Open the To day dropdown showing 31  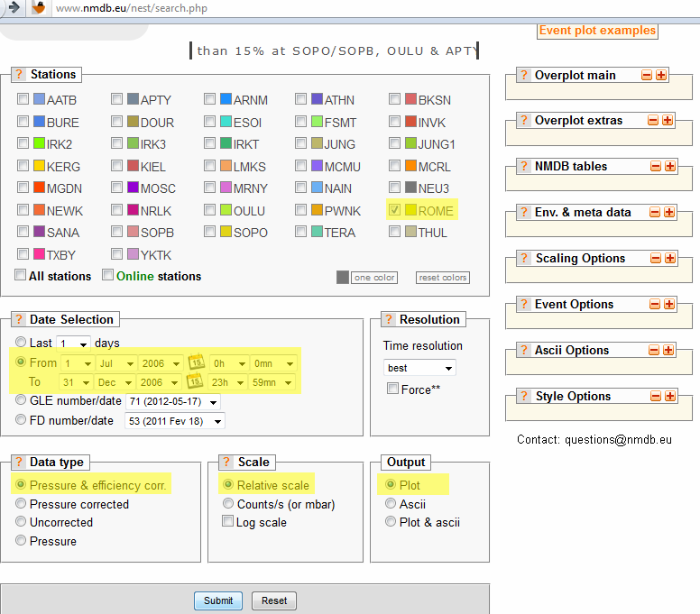(76, 382)
